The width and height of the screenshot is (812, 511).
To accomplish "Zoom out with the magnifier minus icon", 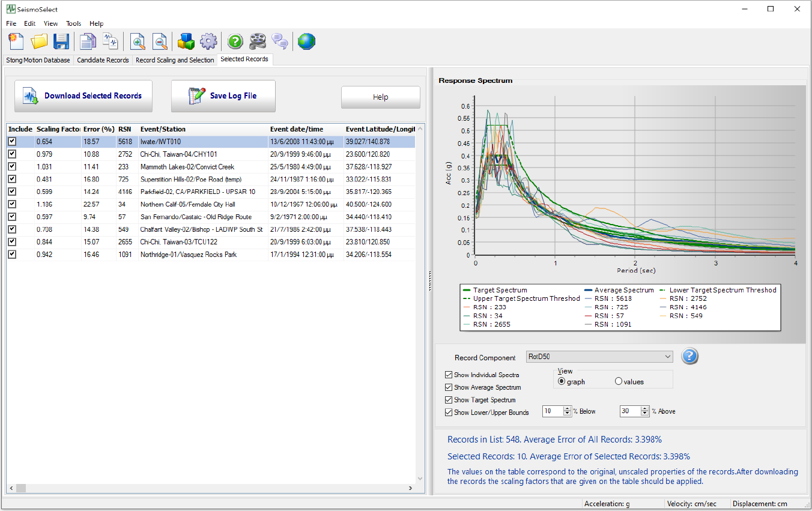I will [160, 41].
